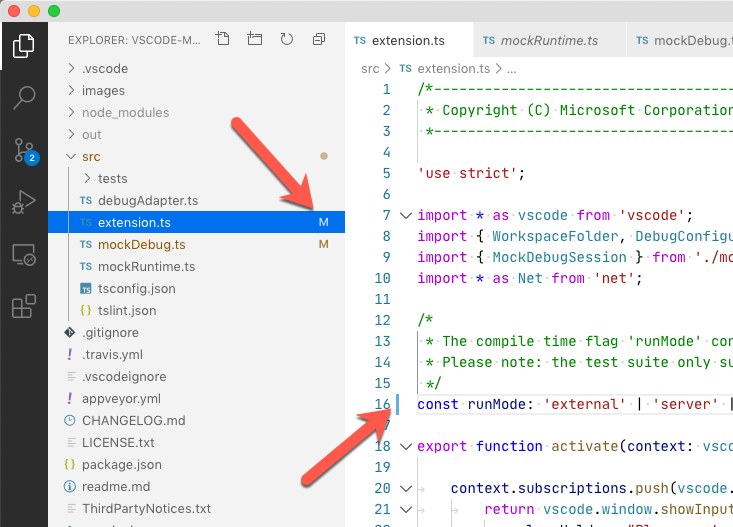Open the .vscodeignore file
733x527 pixels.
(196, 376)
